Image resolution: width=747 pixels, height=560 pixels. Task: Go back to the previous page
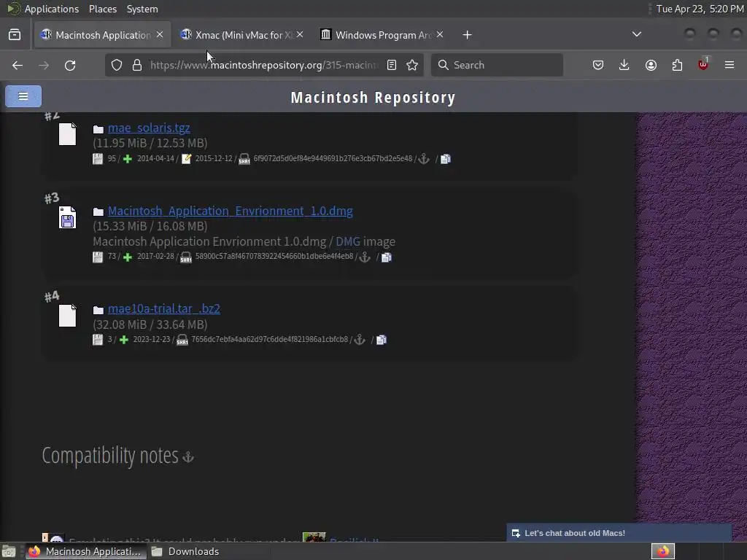click(18, 65)
